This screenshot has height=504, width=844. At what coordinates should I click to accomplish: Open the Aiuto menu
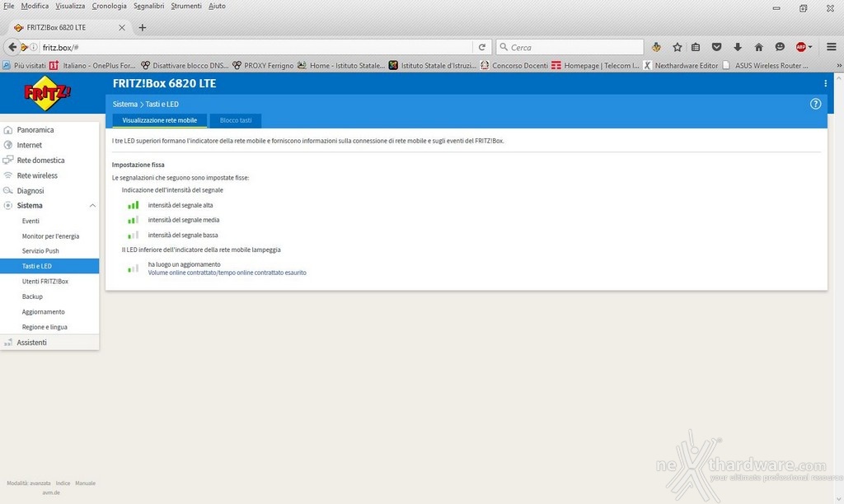pyautogui.click(x=217, y=6)
